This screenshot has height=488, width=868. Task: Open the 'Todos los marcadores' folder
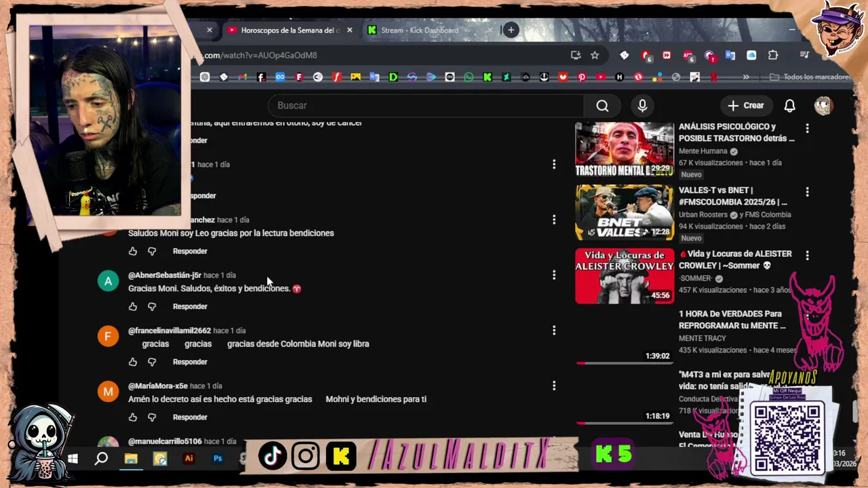[810, 77]
